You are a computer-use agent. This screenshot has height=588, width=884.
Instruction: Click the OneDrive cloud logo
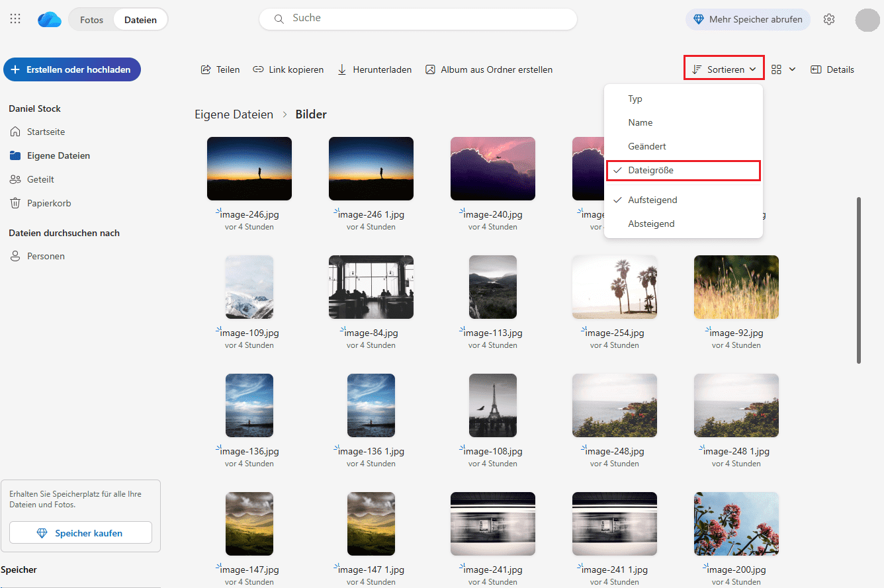pos(50,20)
